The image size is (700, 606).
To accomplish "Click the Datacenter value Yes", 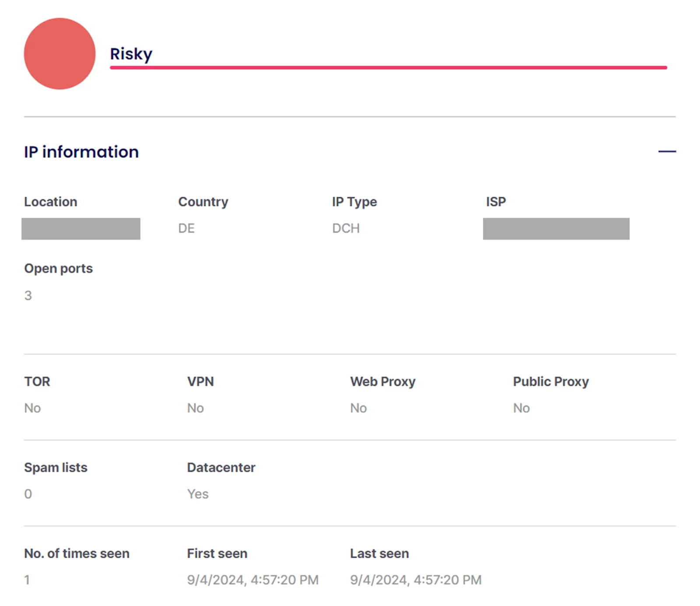I will click(198, 494).
